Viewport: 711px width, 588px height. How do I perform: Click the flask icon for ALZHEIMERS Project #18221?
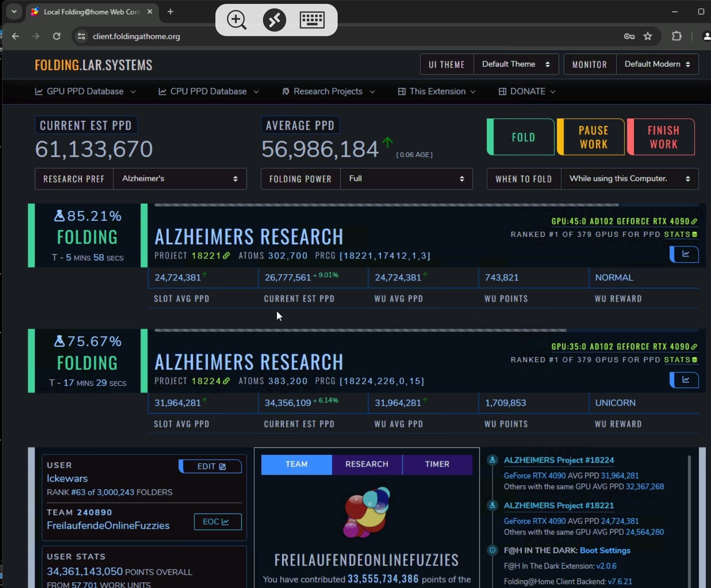coord(492,505)
